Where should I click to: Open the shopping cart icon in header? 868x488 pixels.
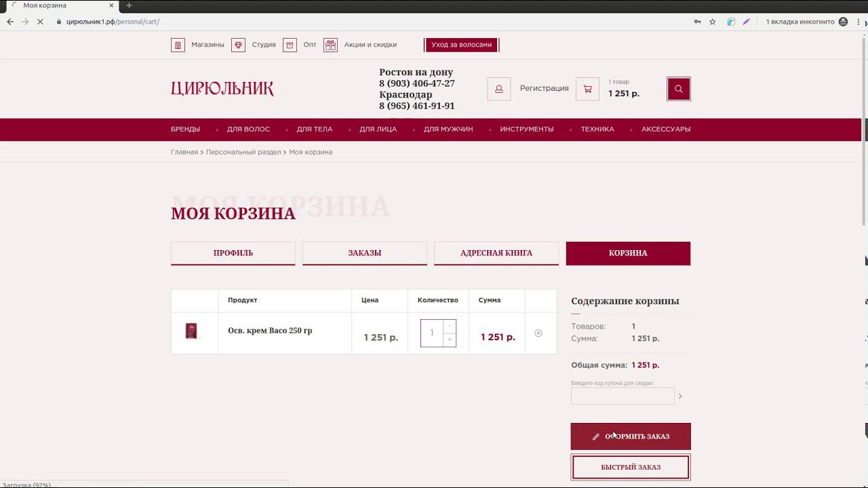pyautogui.click(x=587, y=89)
